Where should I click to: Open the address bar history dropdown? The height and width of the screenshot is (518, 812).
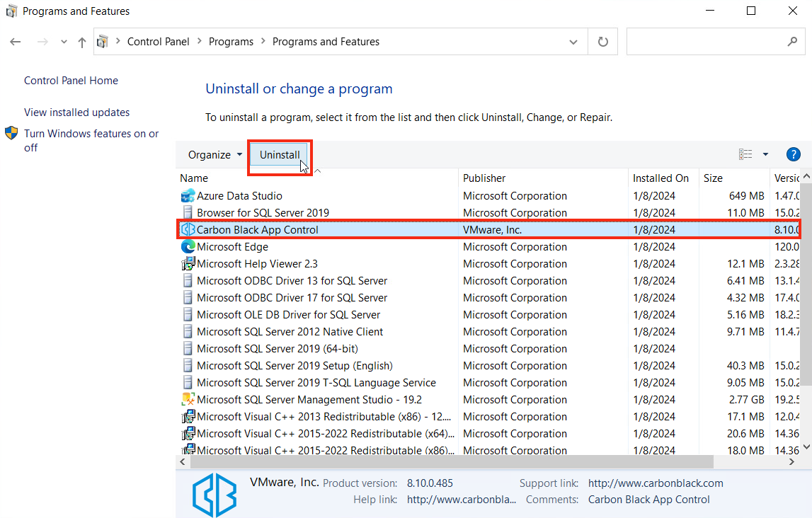coord(573,42)
